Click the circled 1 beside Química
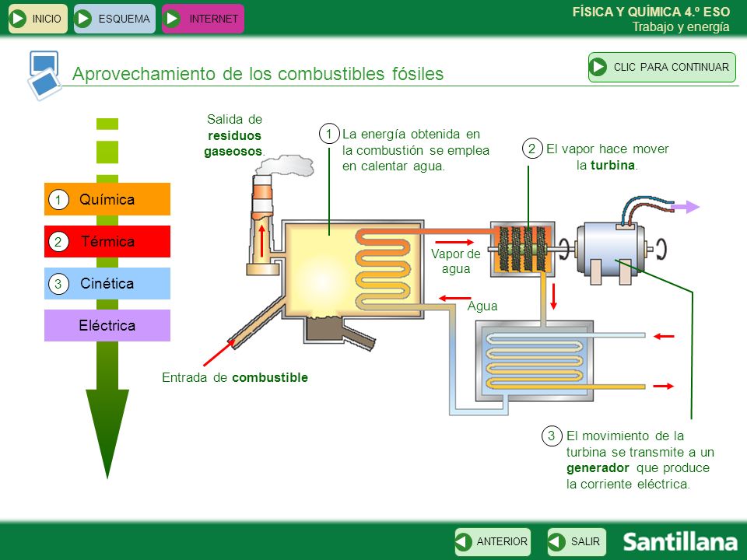Screen dimensions: 747x560 [x=58, y=200]
